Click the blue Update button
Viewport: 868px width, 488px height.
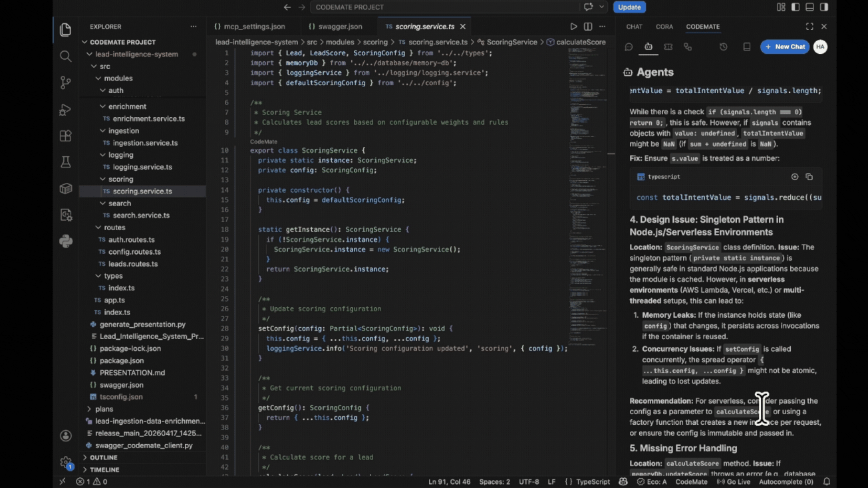629,7
